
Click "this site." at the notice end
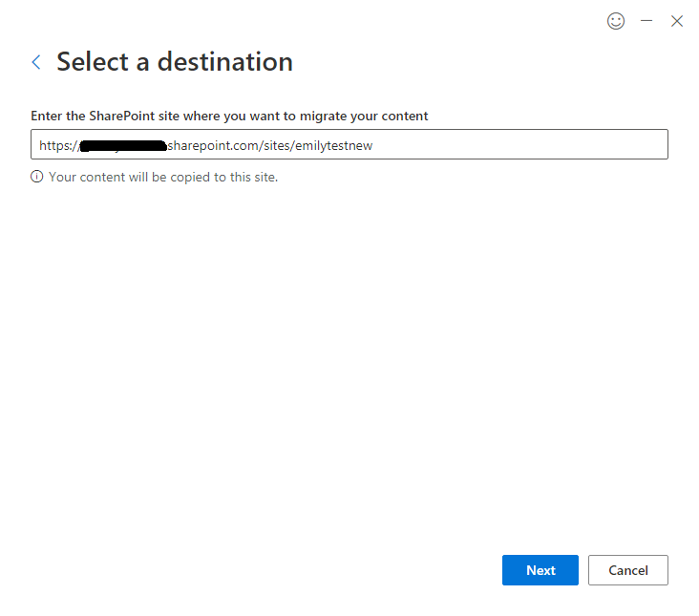tap(254, 177)
